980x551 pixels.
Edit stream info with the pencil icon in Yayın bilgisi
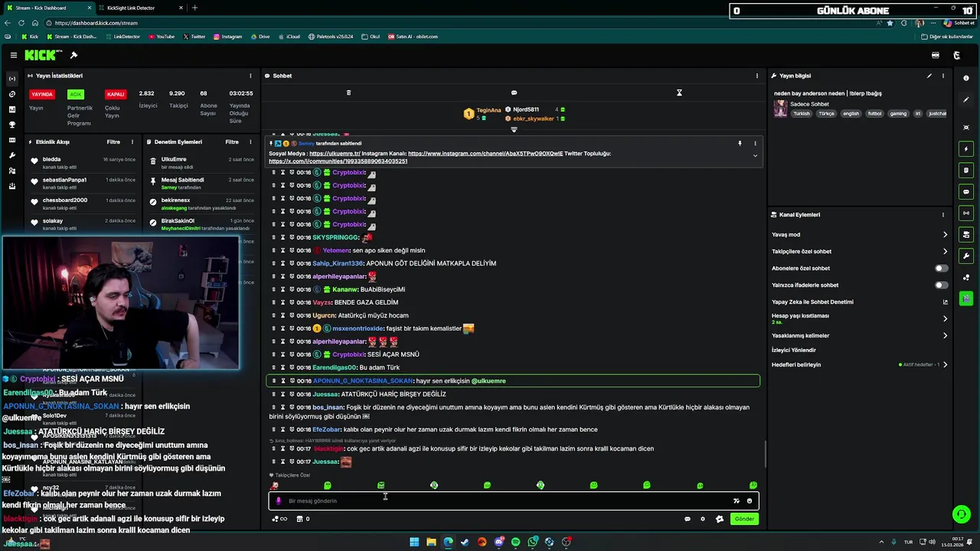(x=929, y=76)
